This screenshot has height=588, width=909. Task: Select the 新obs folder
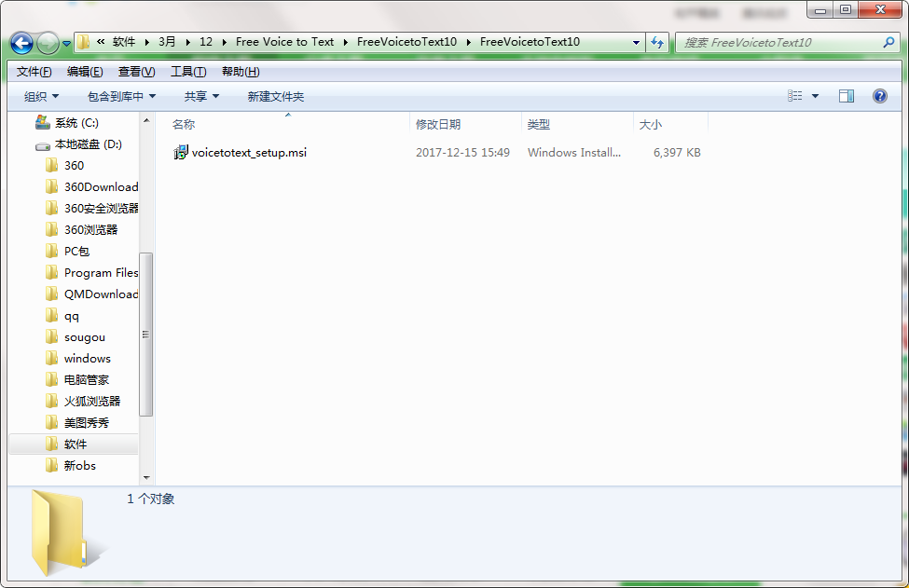point(80,466)
